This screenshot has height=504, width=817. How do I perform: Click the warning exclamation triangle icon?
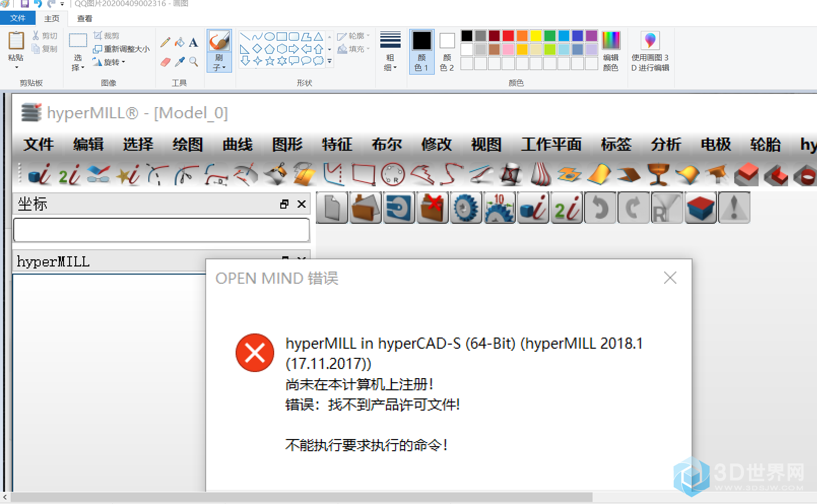tap(734, 208)
